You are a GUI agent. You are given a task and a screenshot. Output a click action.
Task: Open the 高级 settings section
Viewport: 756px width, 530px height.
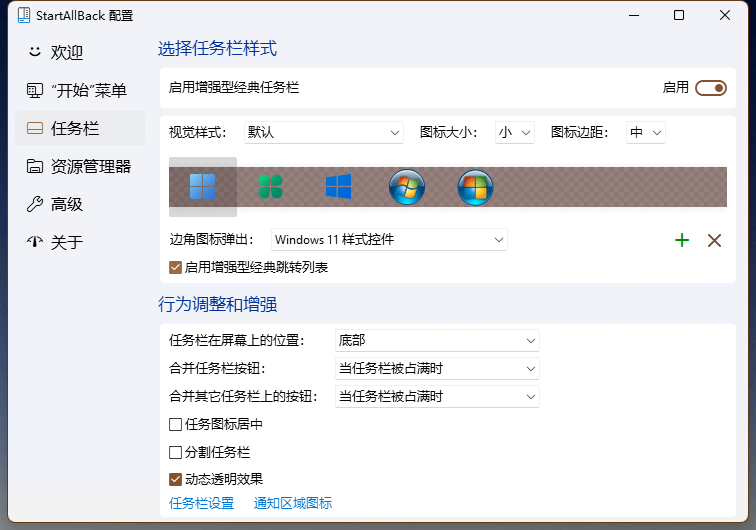(80, 204)
